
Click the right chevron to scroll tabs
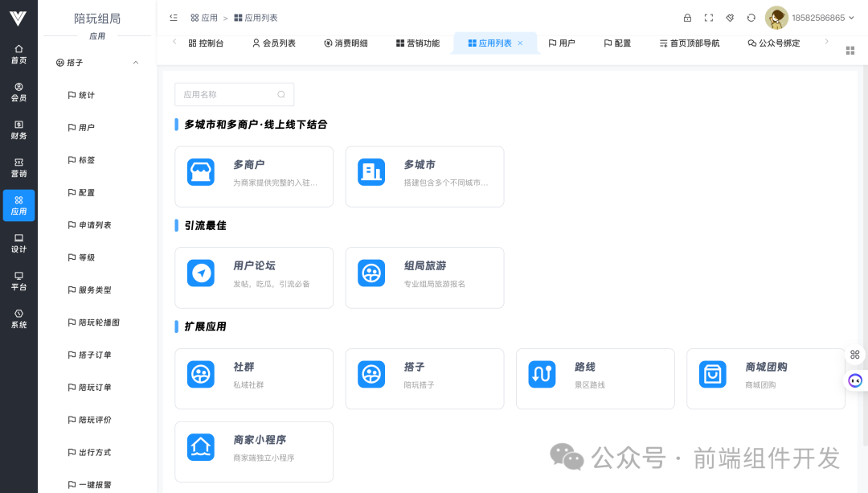coord(825,43)
